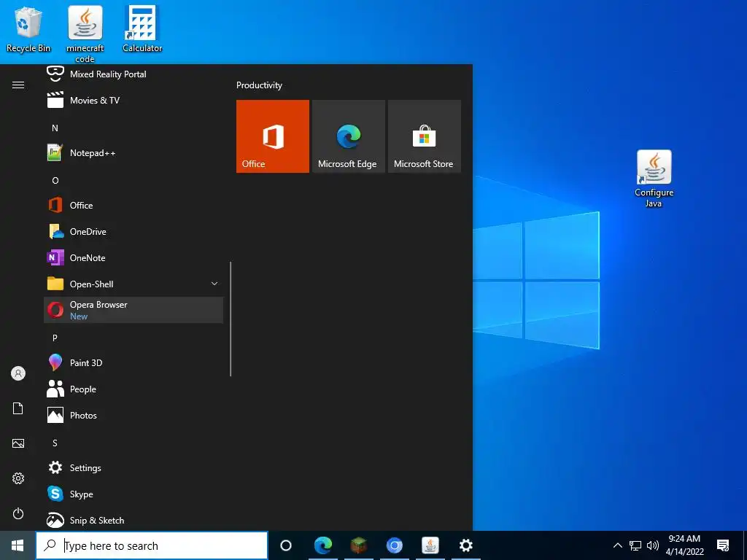Select the Calculator desktop shortcut

point(142,29)
